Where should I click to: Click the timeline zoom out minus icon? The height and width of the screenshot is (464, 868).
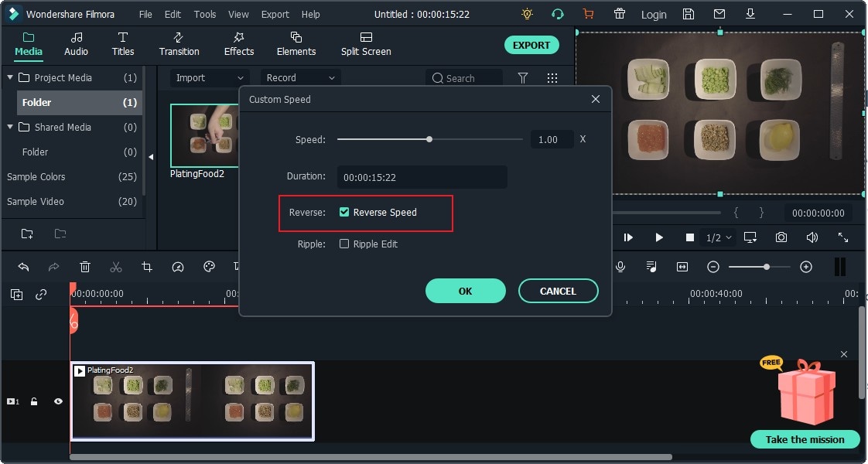(x=713, y=267)
